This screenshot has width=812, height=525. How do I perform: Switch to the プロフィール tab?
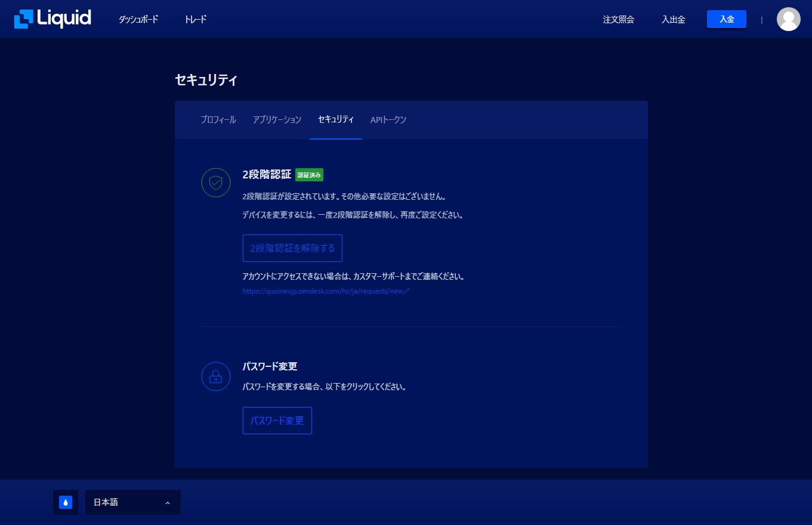click(218, 120)
